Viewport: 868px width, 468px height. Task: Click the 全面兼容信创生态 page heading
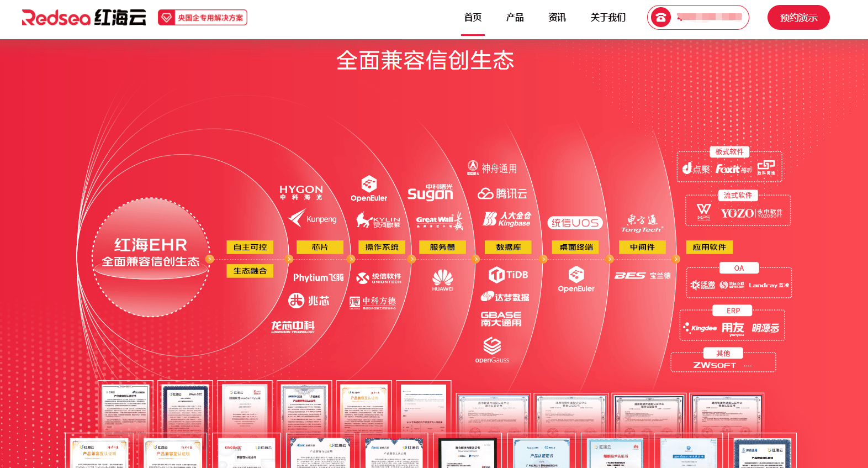(x=425, y=60)
